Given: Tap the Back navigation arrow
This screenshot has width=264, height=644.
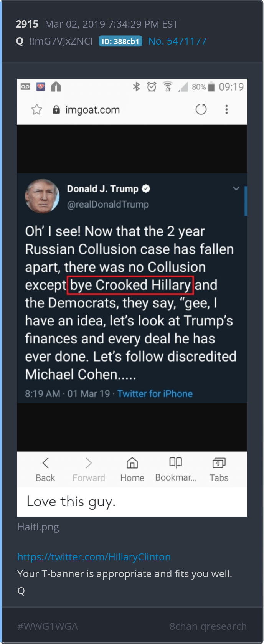Looking at the screenshot, I should click(45, 463).
